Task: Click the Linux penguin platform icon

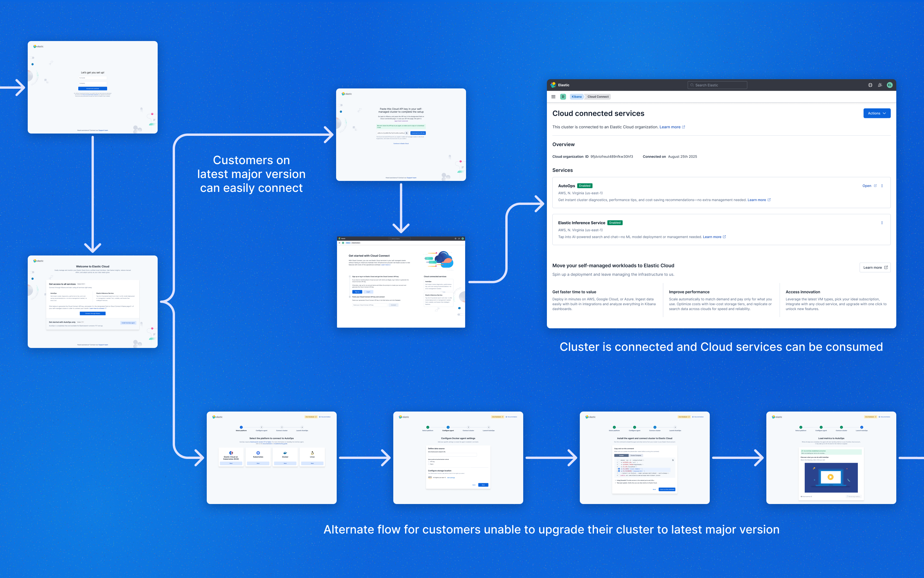Action: tap(312, 453)
